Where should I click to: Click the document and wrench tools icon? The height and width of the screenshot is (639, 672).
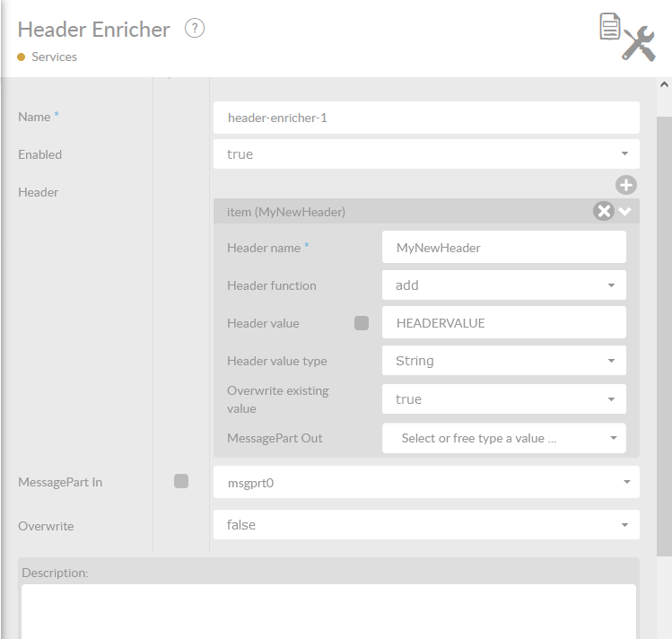pyautogui.click(x=626, y=36)
